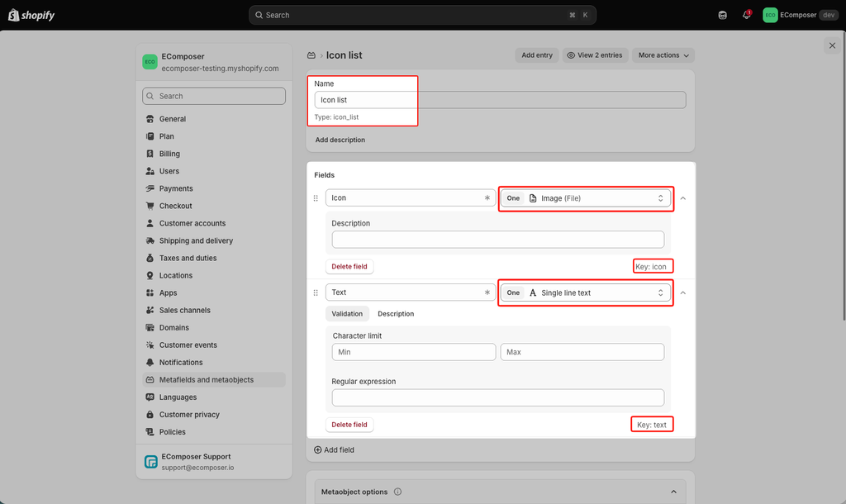Click the Regular expression input

pyautogui.click(x=498, y=397)
